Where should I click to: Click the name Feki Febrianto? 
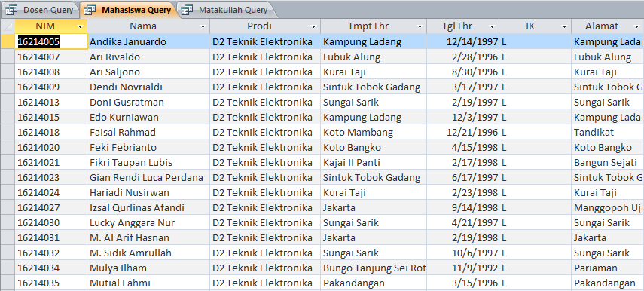pos(124,147)
